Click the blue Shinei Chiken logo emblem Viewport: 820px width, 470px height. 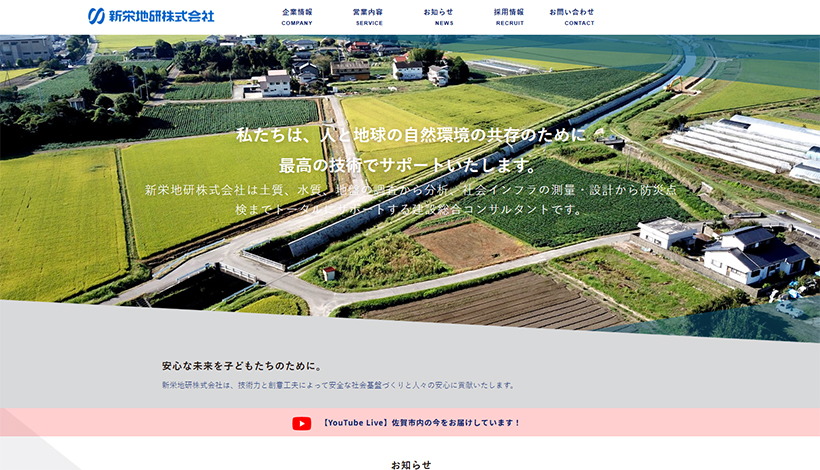coord(96,16)
